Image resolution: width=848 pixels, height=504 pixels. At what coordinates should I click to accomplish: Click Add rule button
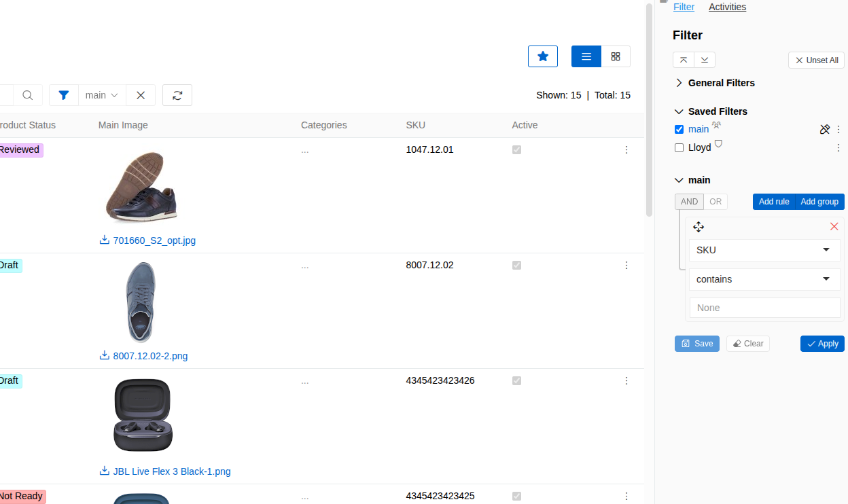click(x=774, y=202)
